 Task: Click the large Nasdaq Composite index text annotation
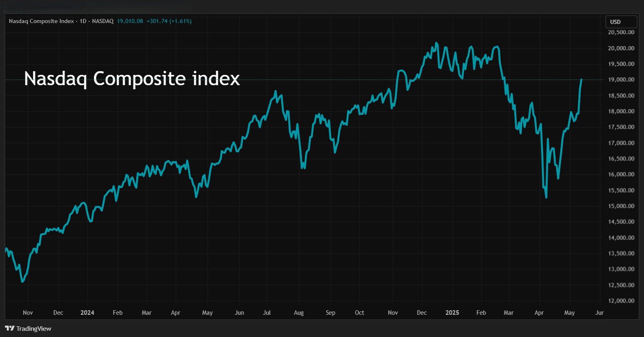click(x=132, y=78)
